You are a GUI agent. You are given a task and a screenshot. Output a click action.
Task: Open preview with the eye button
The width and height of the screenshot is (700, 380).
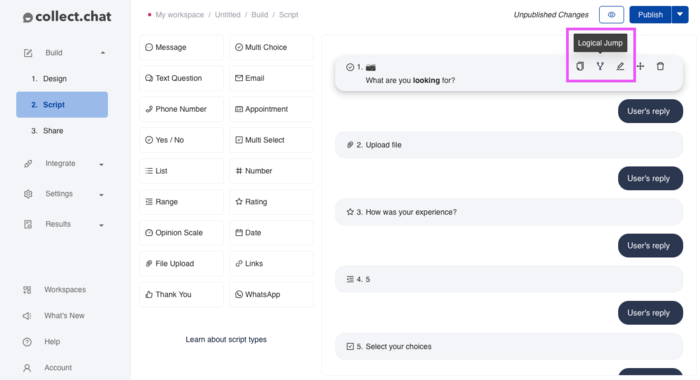pyautogui.click(x=611, y=15)
